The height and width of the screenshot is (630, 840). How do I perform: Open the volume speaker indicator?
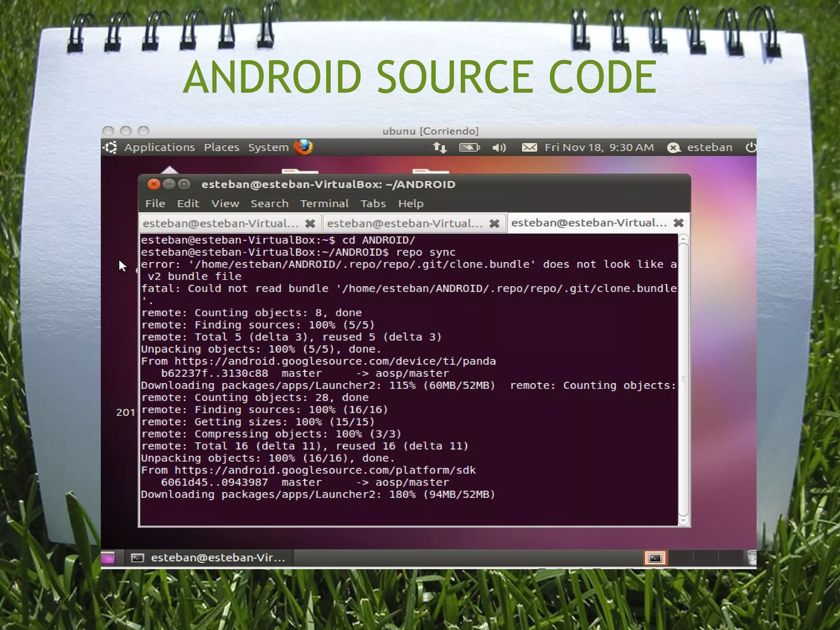point(499,147)
